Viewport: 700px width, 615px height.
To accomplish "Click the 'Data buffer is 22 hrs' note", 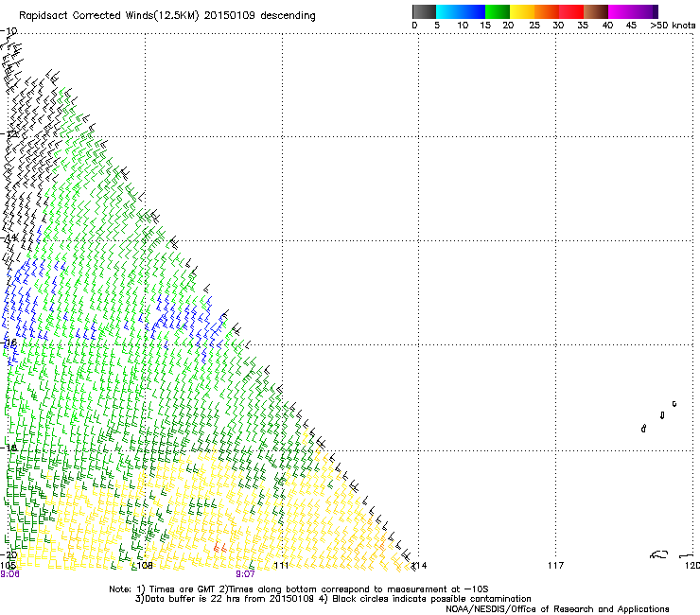I will pyautogui.click(x=333, y=599).
